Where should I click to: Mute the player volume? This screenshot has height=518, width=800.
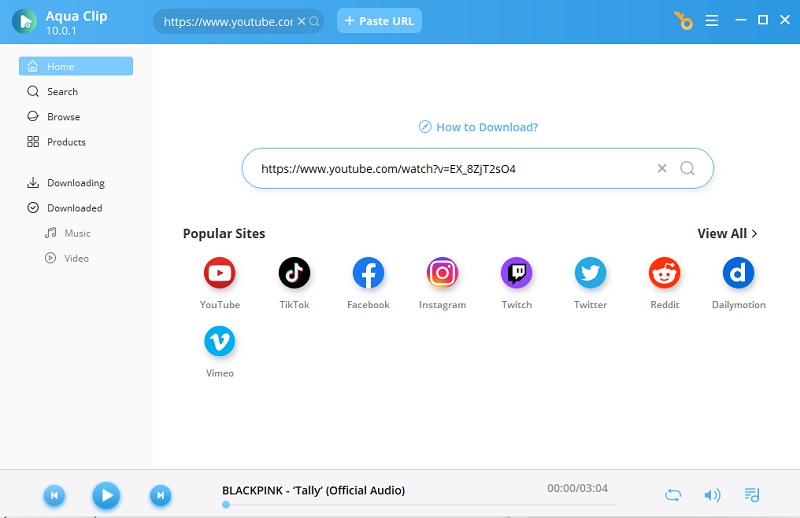(x=712, y=495)
